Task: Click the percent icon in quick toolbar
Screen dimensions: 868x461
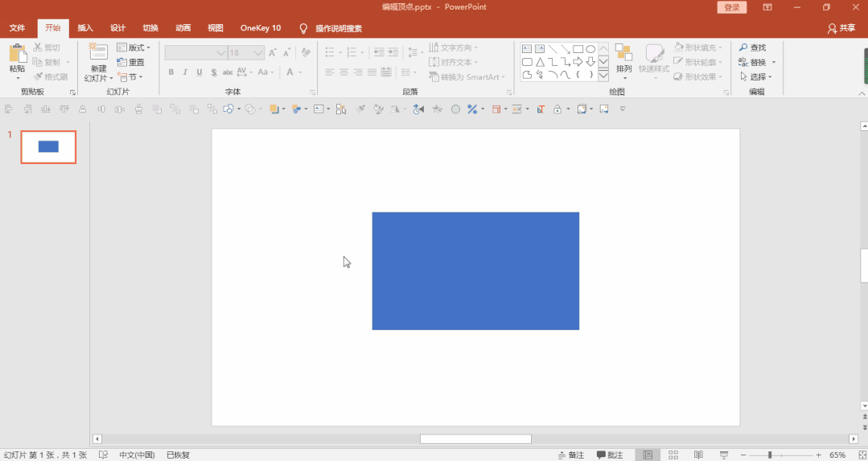Action: [472, 109]
